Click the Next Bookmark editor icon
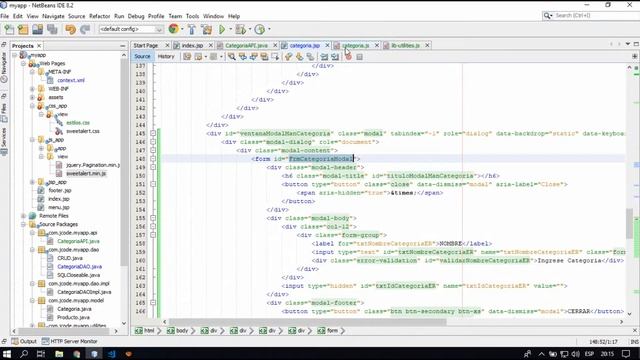Screen dimensions: 640x360 tap(300, 57)
